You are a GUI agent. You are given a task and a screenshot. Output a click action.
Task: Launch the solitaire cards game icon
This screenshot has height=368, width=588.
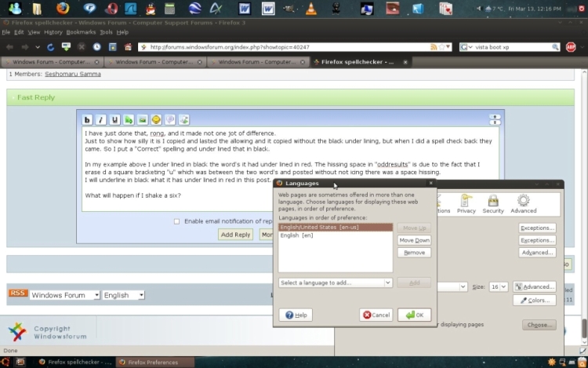pos(445,9)
